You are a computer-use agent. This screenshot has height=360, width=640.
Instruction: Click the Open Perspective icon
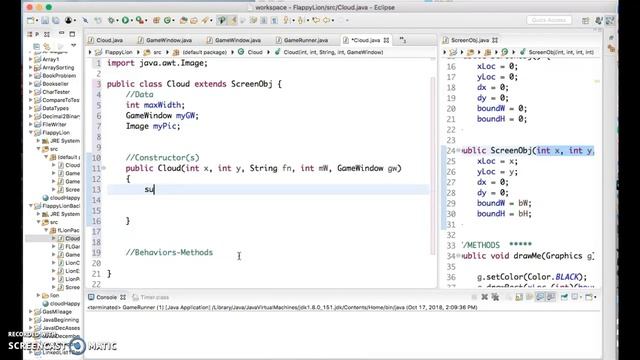coord(586,20)
